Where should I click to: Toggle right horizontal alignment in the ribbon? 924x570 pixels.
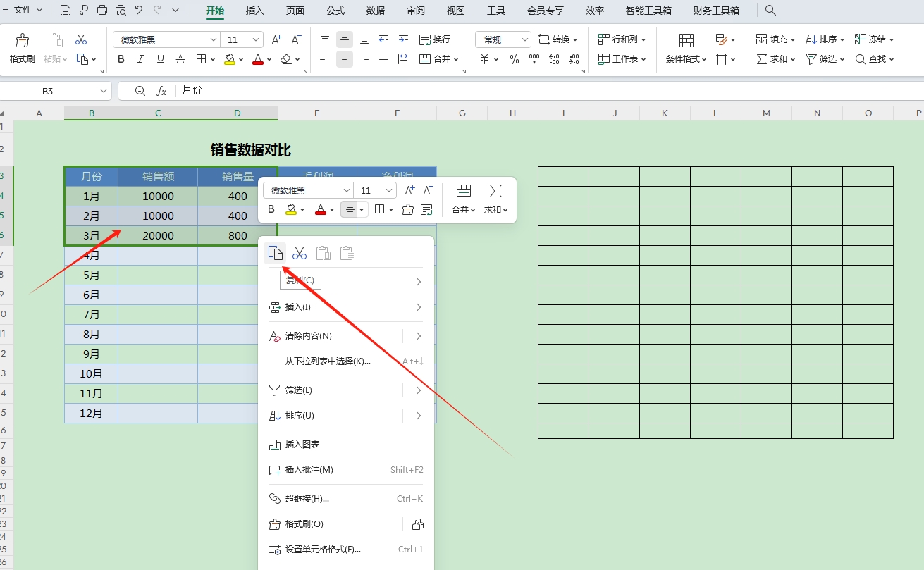point(364,59)
